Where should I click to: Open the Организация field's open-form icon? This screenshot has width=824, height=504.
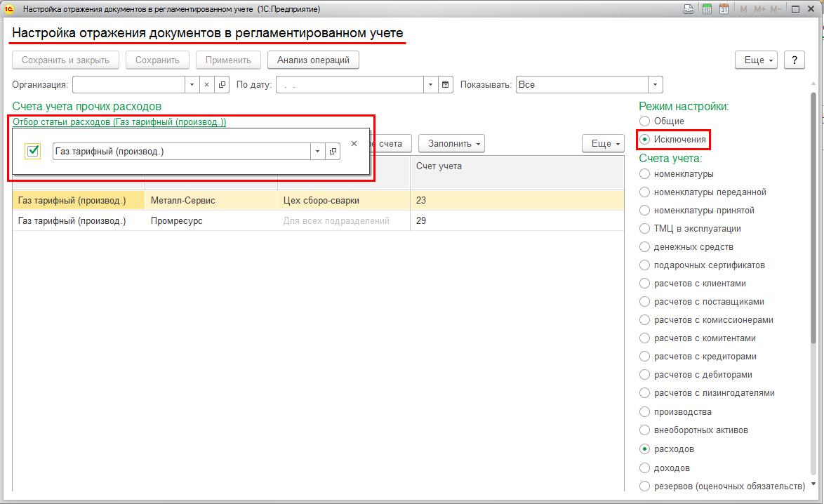(x=222, y=85)
